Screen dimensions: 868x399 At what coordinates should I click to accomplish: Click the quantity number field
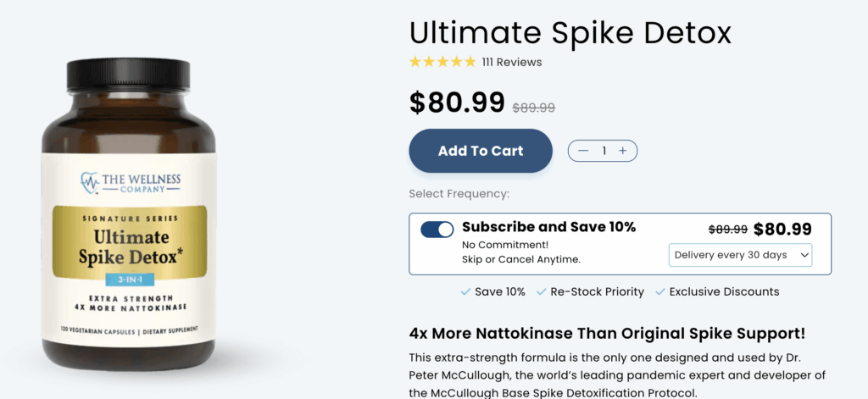pyautogui.click(x=604, y=151)
